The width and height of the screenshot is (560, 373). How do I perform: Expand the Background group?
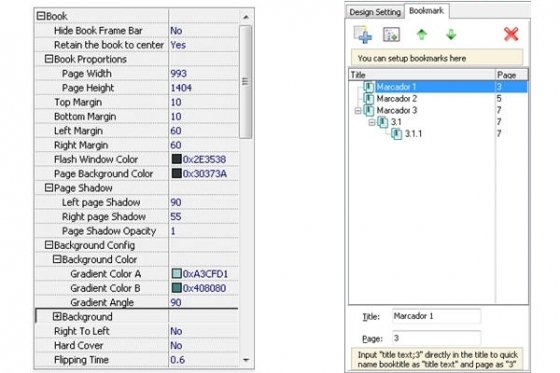(57, 316)
